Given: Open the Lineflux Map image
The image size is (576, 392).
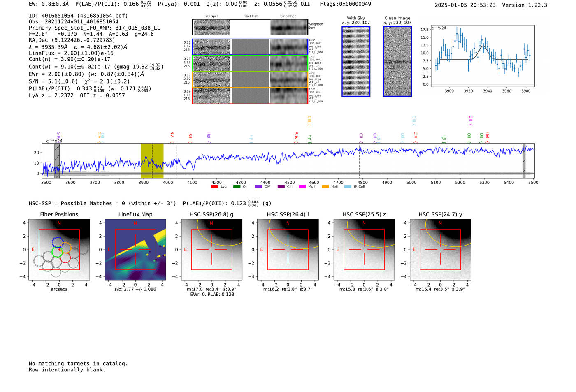Looking at the screenshot, I should (135, 249).
